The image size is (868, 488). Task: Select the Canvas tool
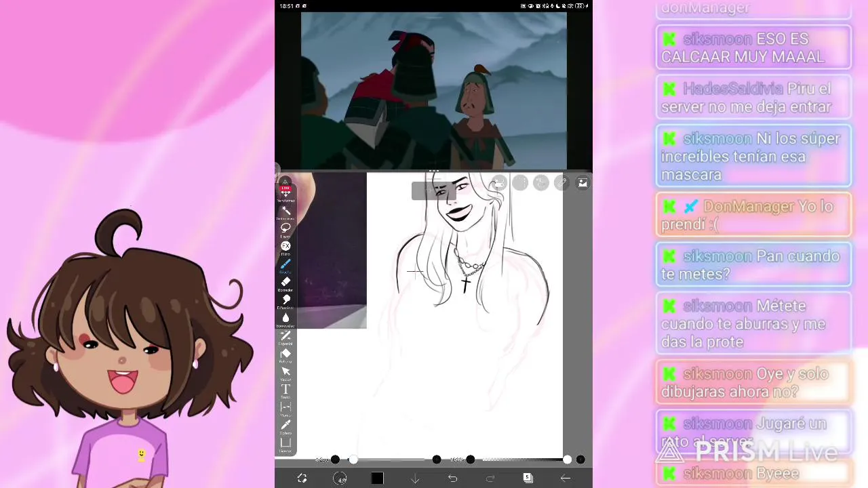(x=285, y=444)
